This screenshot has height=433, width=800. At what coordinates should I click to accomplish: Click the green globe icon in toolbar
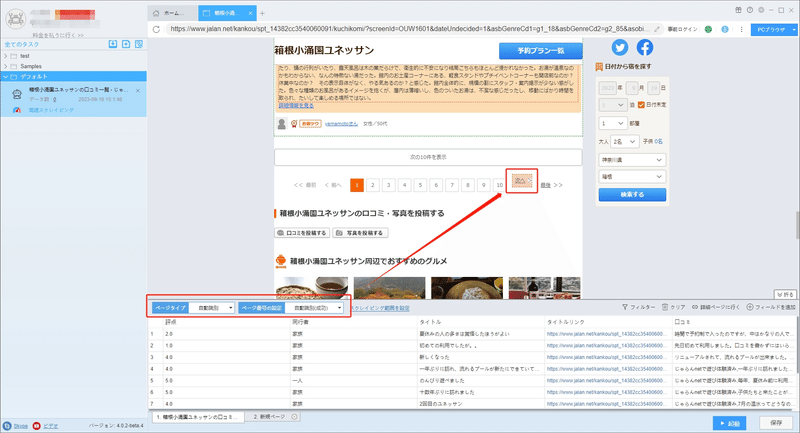point(708,30)
